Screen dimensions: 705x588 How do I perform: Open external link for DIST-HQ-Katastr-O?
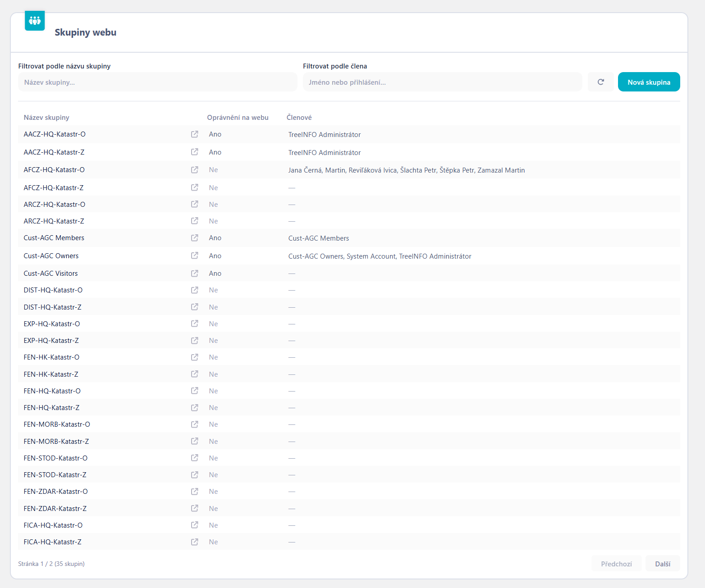pos(195,290)
